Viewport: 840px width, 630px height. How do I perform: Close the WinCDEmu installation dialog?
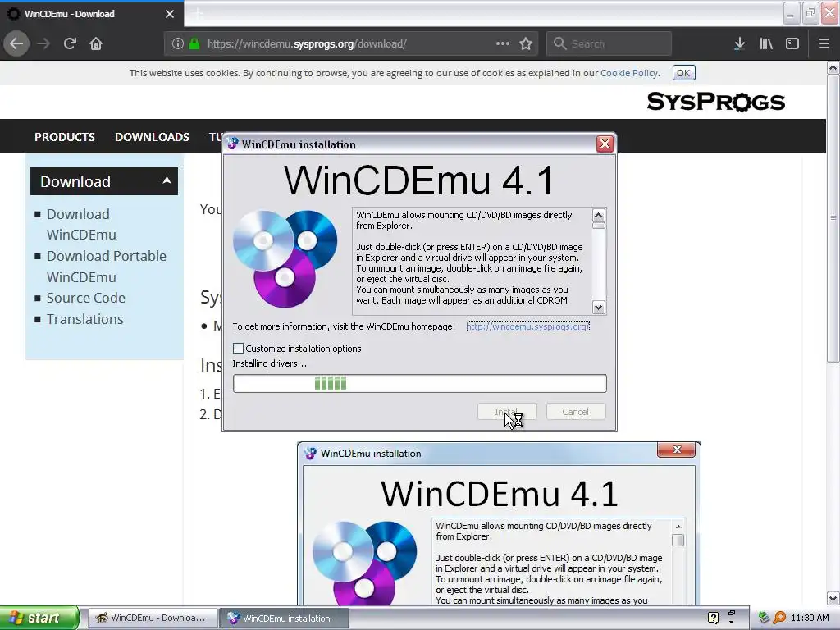pos(605,144)
